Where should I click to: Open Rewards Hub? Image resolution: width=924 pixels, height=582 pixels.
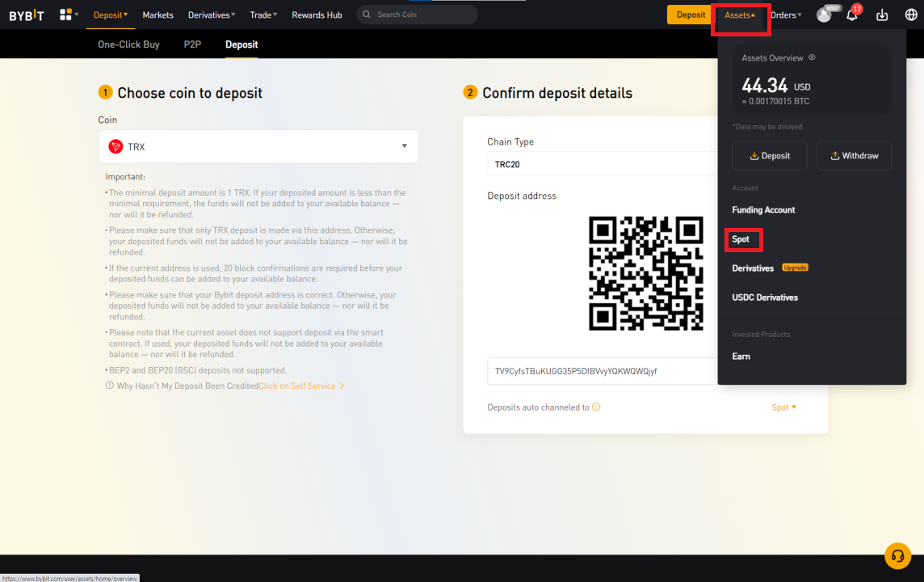[317, 15]
